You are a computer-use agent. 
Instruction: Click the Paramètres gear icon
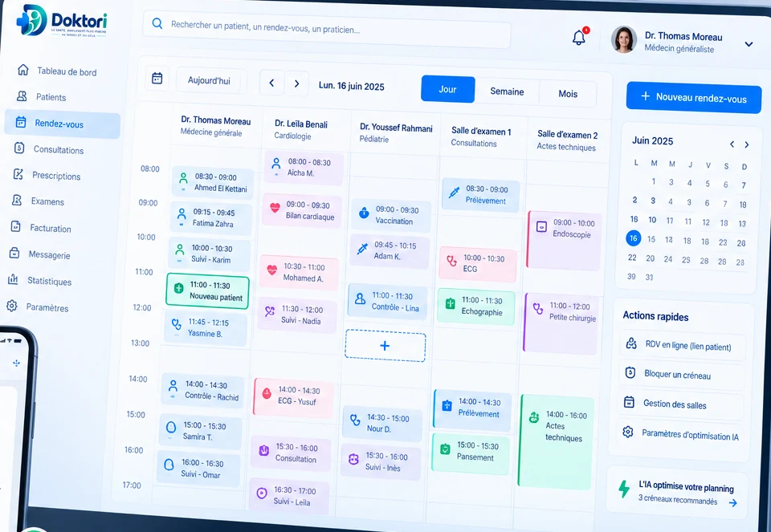(12, 306)
